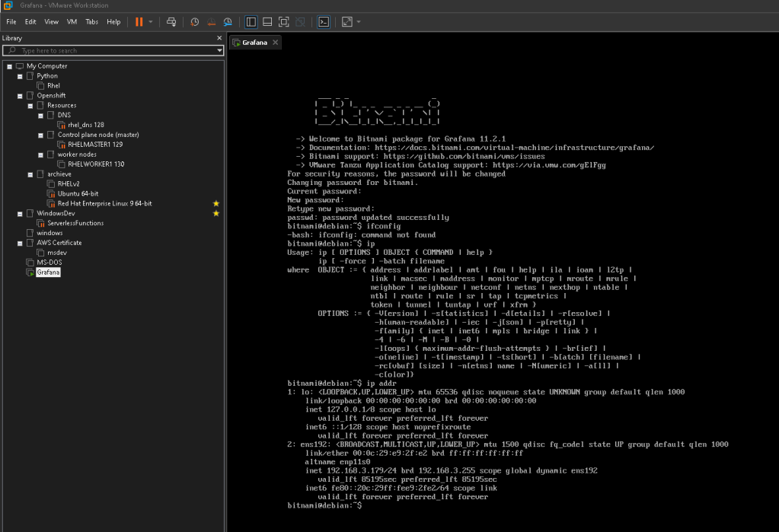Click the magnifier icon in Library search

click(x=12, y=51)
